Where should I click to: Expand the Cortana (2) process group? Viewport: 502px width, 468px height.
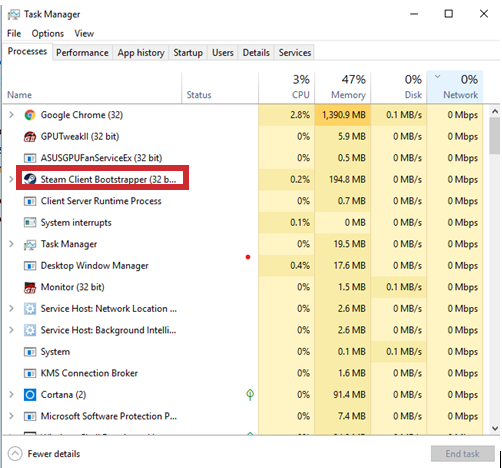(x=11, y=395)
